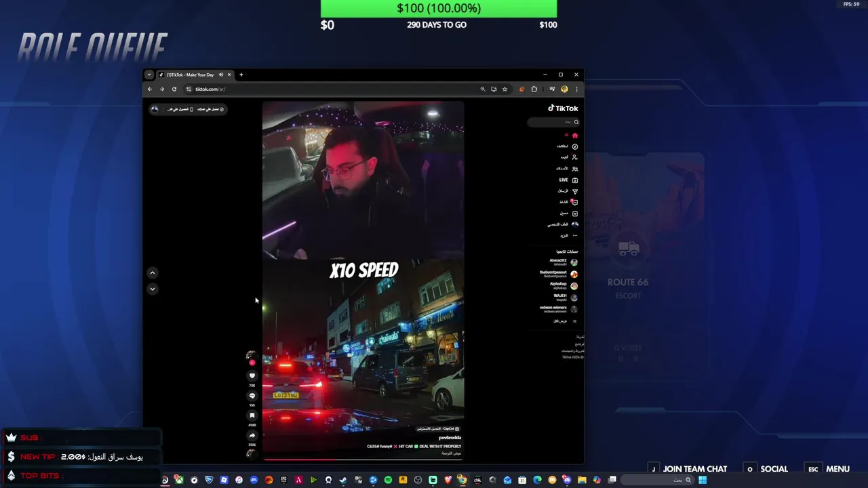The image size is (868, 488).
Task: Click the Chrome forward arrow
Action: (162, 89)
